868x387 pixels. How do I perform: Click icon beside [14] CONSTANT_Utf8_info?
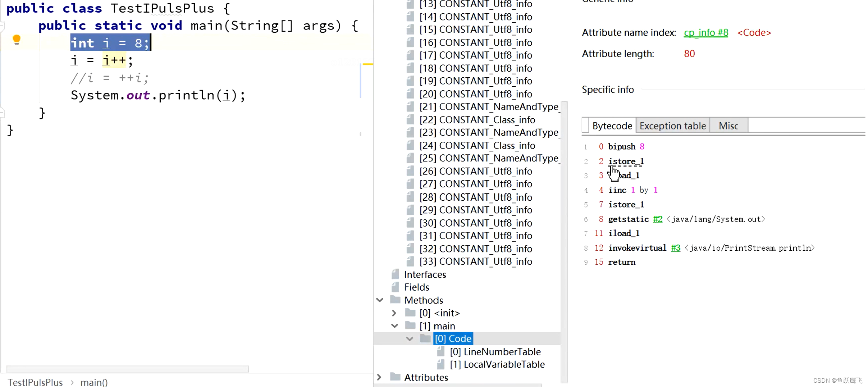click(x=410, y=17)
